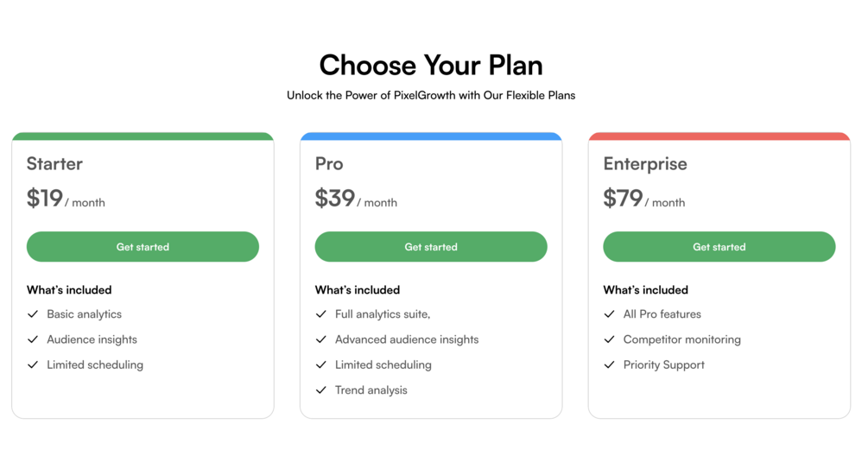868x475 pixels.
Task: Click the $79 Enterprise price
Action: click(623, 199)
